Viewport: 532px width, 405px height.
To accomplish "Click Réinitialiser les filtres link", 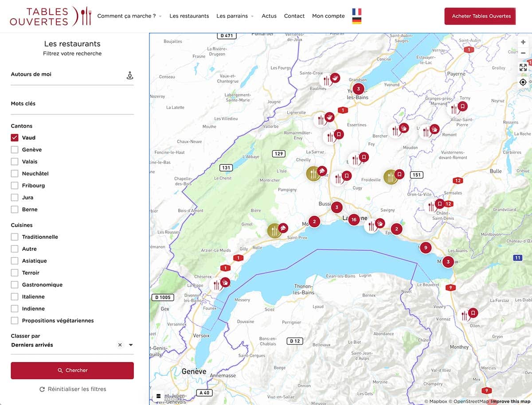I will (x=73, y=389).
